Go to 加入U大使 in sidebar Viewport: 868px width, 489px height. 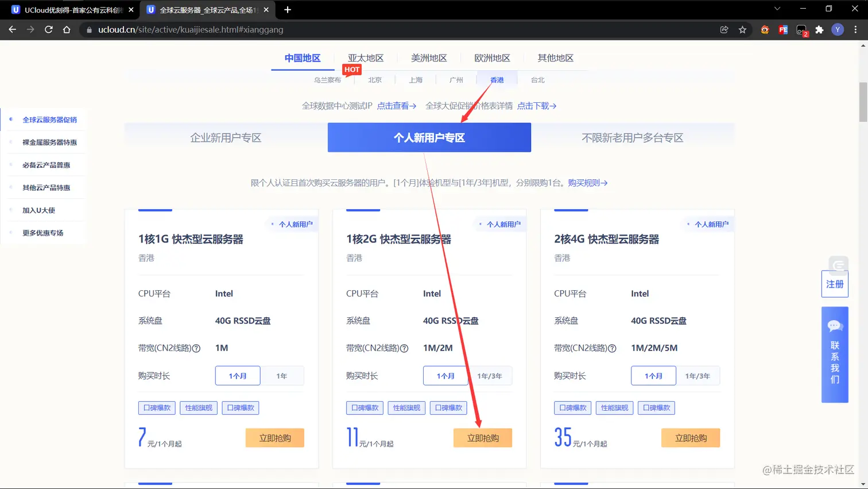click(38, 210)
